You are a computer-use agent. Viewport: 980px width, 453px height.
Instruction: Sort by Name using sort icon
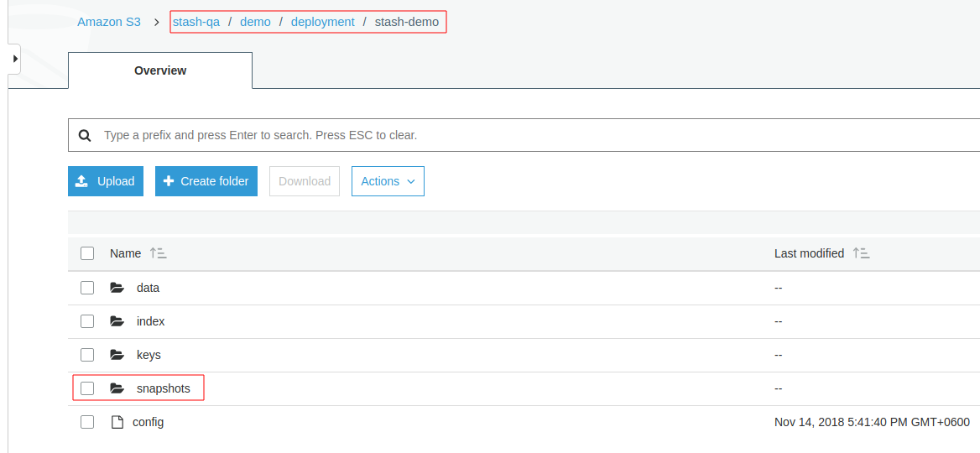pos(159,253)
